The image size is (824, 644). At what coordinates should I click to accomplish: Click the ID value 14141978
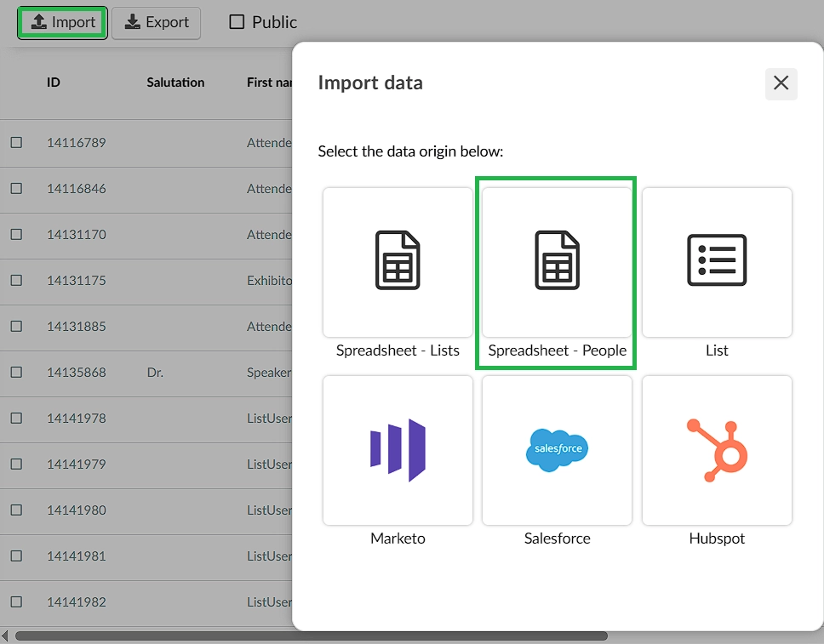pos(77,418)
